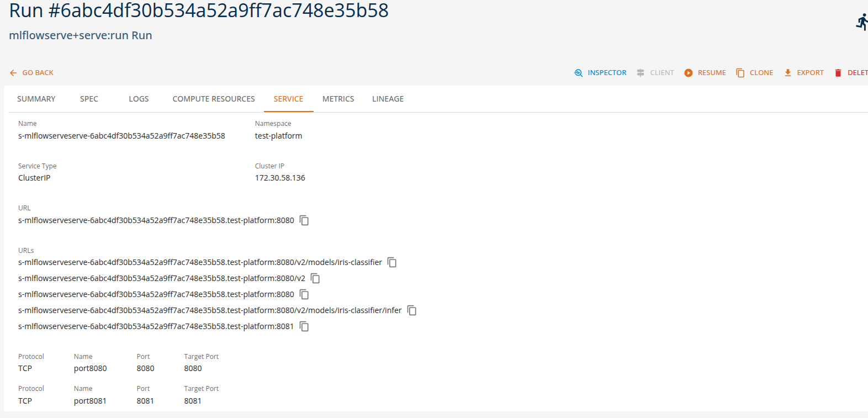Copy the iris-classifier model URL

(x=392, y=262)
